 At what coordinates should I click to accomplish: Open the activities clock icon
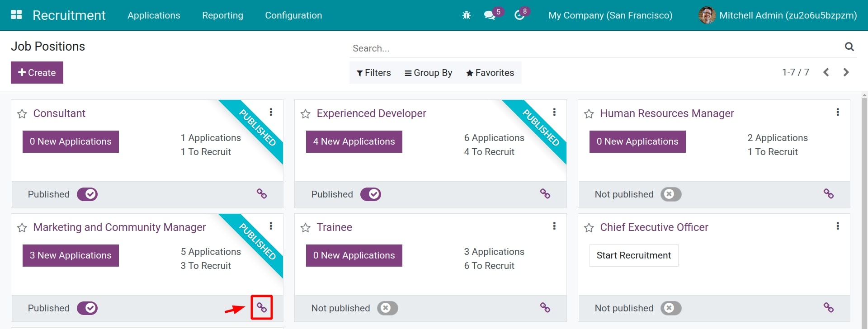coord(519,15)
